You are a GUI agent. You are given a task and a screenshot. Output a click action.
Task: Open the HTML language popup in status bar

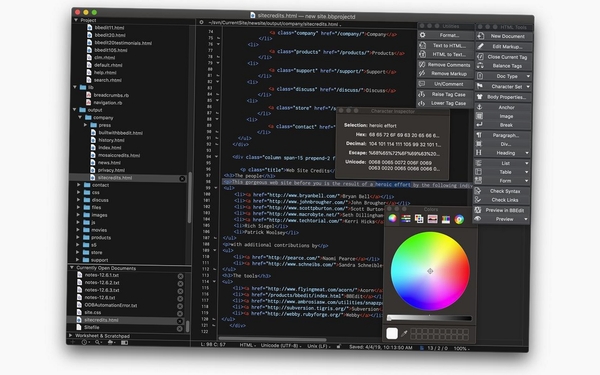point(247,345)
